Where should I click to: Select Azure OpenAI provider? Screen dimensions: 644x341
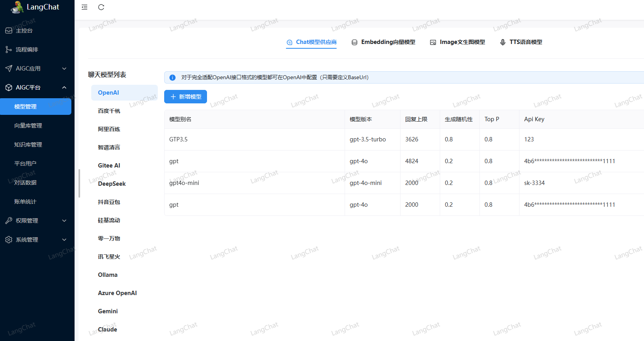125,293
